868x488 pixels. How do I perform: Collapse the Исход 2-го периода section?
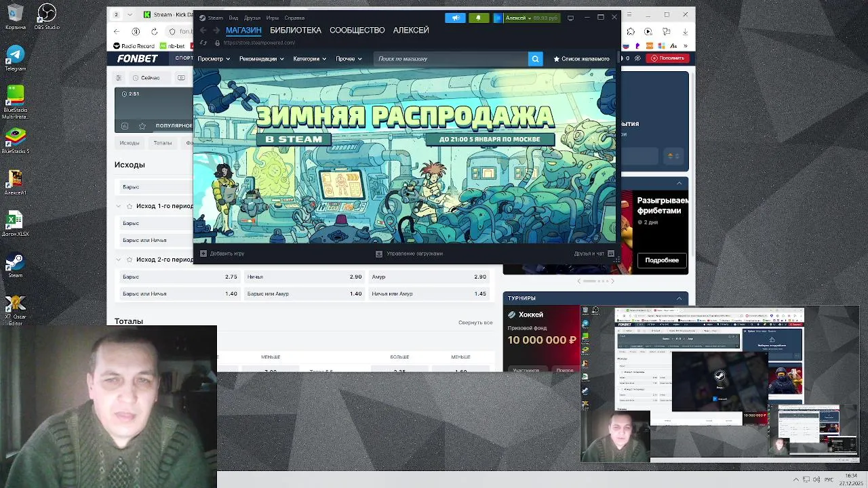pyautogui.click(x=119, y=260)
